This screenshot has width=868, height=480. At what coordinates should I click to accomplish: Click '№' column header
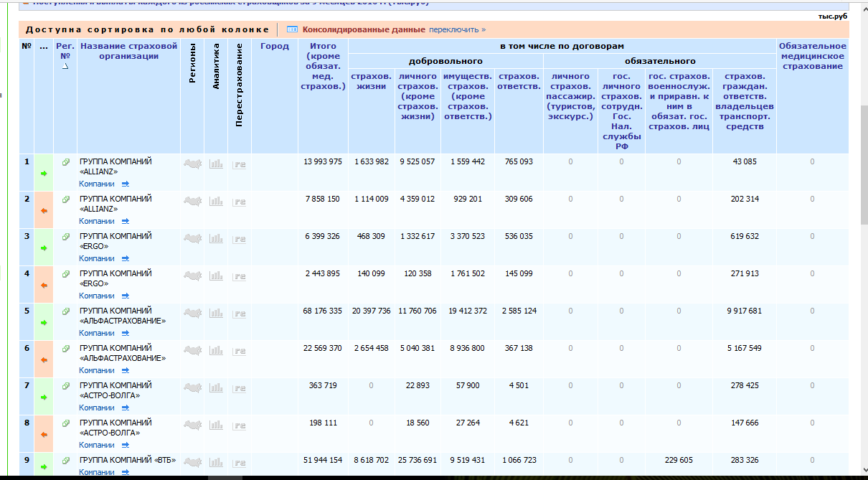(x=27, y=46)
